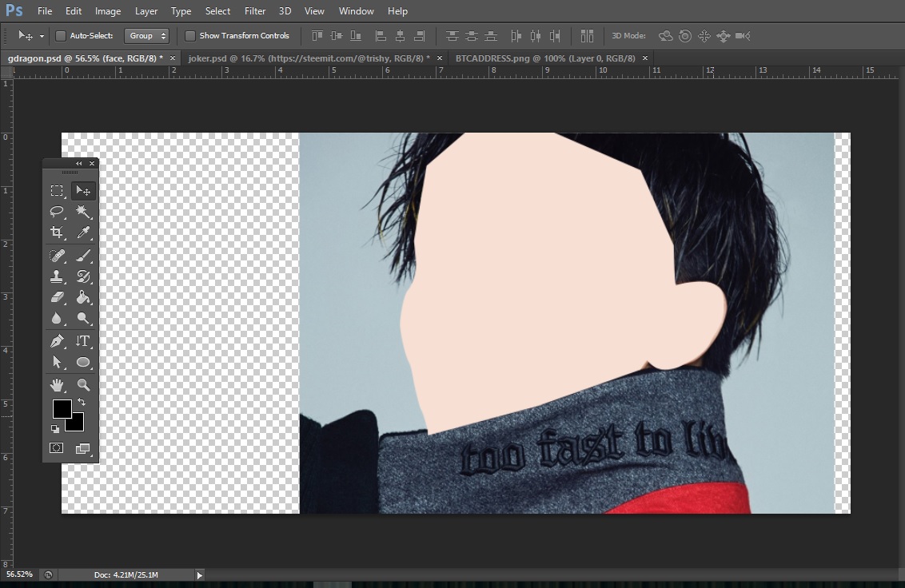The height and width of the screenshot is (588, 905).
Task: Enable the Auto-Select checkbox
Action: coord(61,36)
